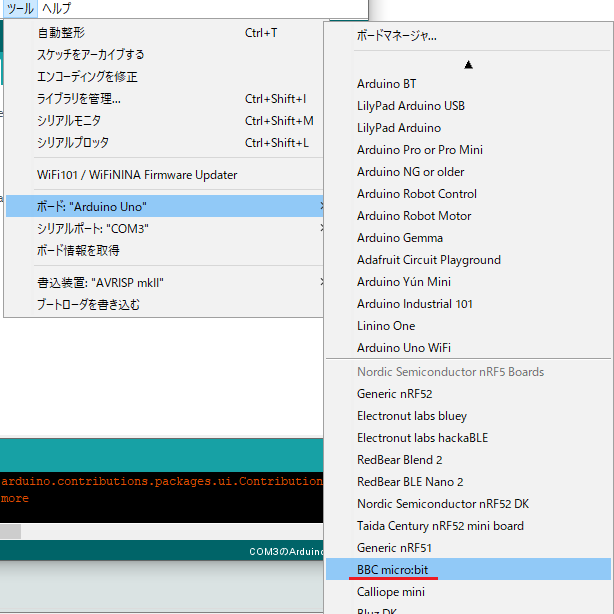The width and height of the screenshot is (614, 614).
Task: Click the up arrow to scroll board list
Action: (x=468, y=65)
